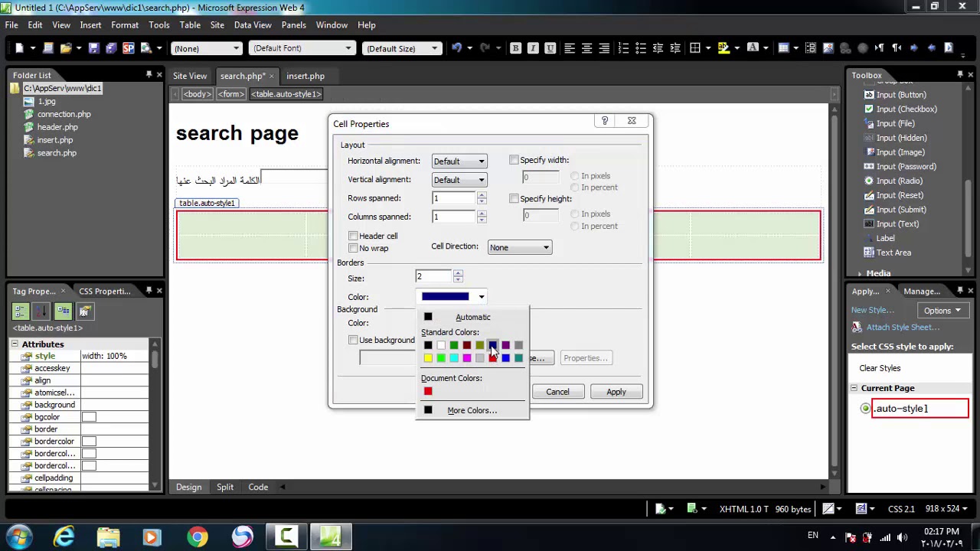The width and height of the screenshot is (980, 551).
Task: Open Google Chrome from taskbar
Action: (x=198, y=537)
